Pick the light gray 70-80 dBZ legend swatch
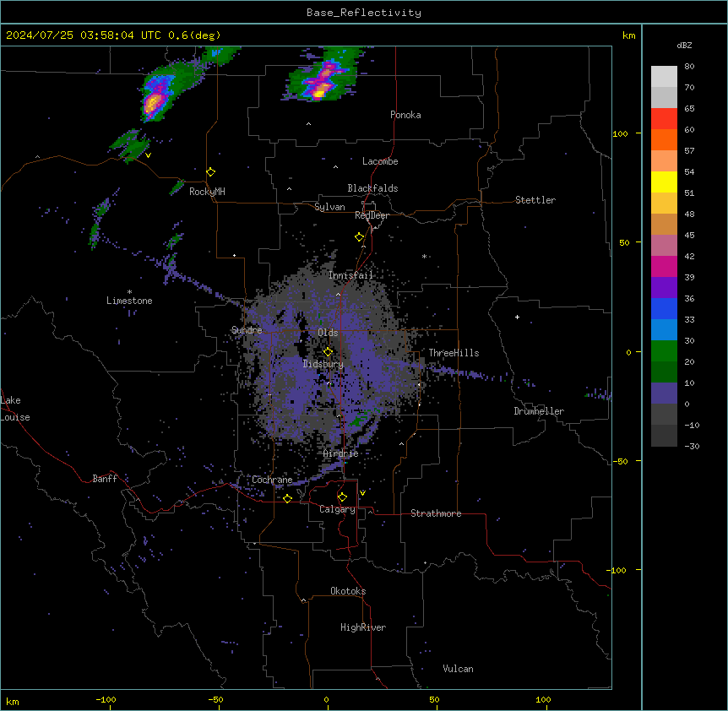 pyautogui.click(x=664, y=77)
